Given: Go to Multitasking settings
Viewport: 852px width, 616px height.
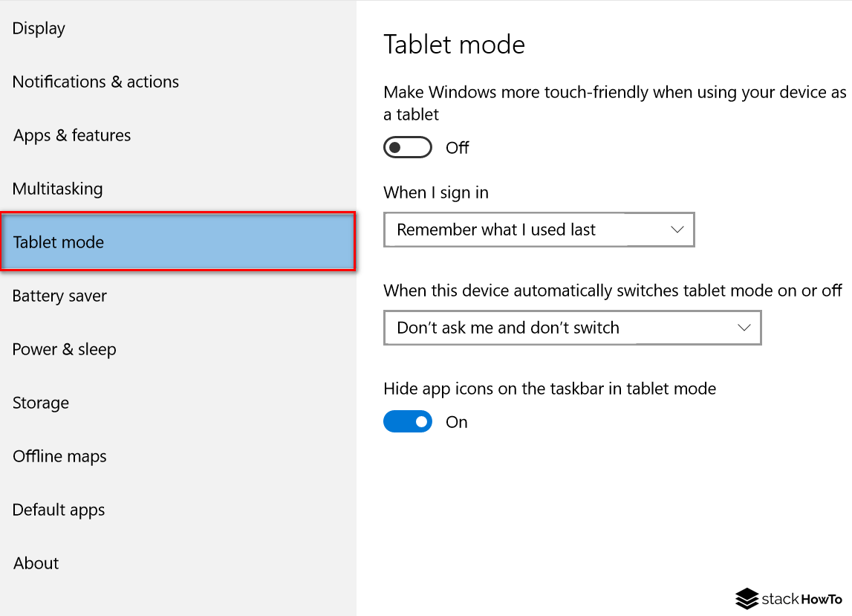Looking at the screenshot, I should [x=57, y=189].
